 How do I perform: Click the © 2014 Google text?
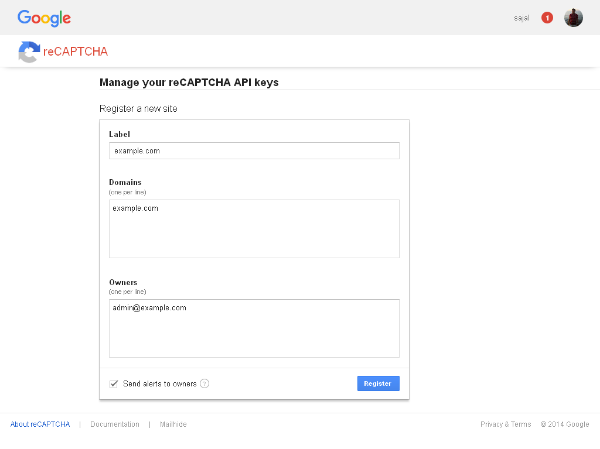[x=565, y=424]
